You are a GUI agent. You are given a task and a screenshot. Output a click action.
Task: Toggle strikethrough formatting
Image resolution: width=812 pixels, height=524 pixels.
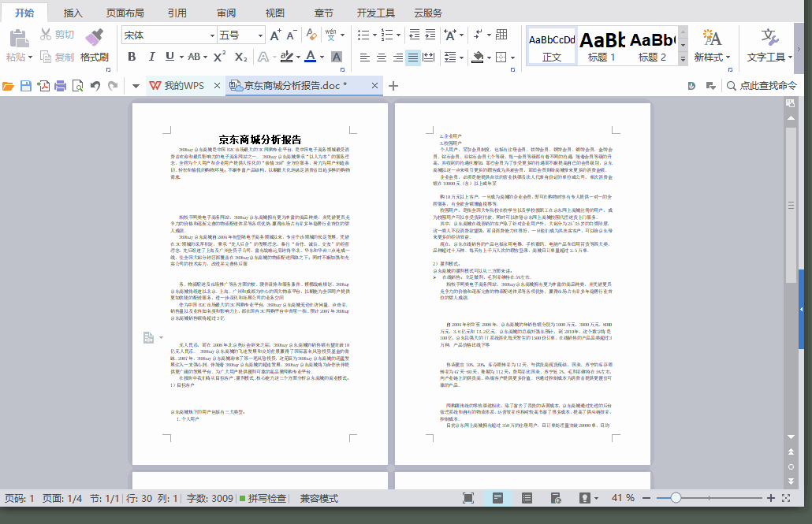click(x=194, y=57)
